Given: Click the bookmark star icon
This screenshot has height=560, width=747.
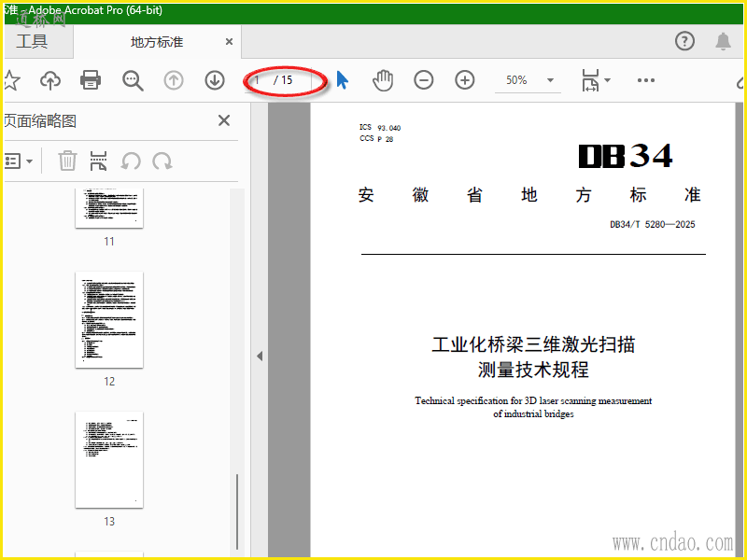Looking at the screenshot, I should [x=11, y=80].
